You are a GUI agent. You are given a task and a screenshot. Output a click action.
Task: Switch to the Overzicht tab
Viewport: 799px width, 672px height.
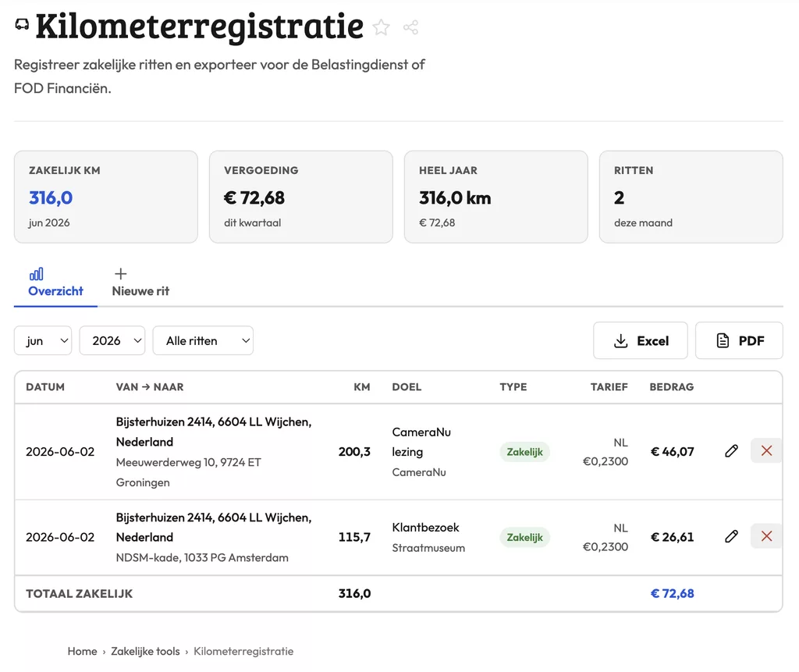[55, 283]
